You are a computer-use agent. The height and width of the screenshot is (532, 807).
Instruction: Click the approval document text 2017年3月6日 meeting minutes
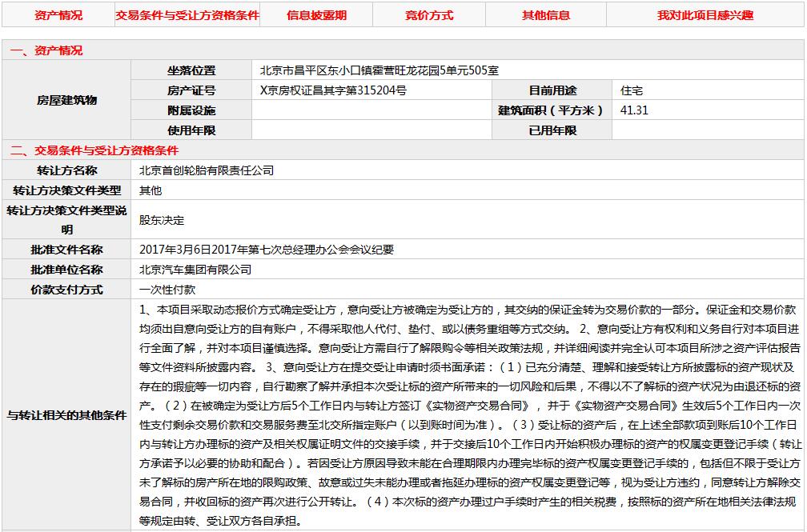267,250
